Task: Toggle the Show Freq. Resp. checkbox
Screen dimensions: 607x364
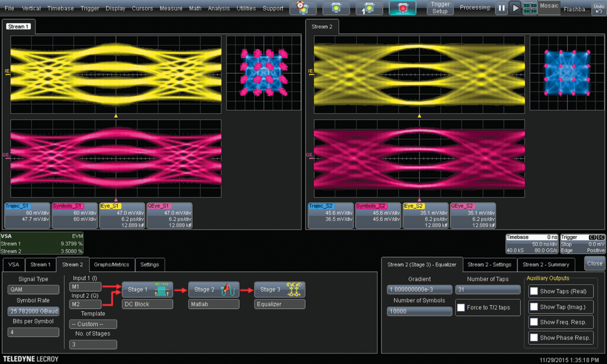Action: coord(534,322)
